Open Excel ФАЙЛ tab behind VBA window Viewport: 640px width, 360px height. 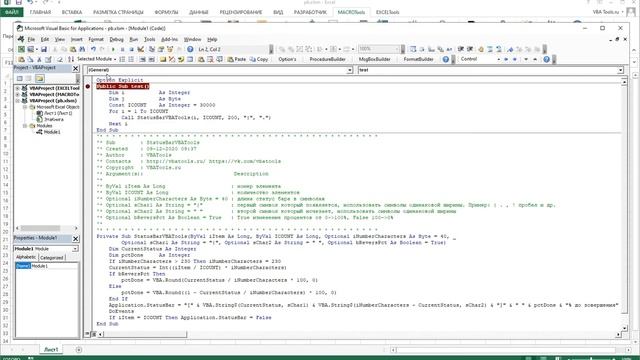point(12,12)
